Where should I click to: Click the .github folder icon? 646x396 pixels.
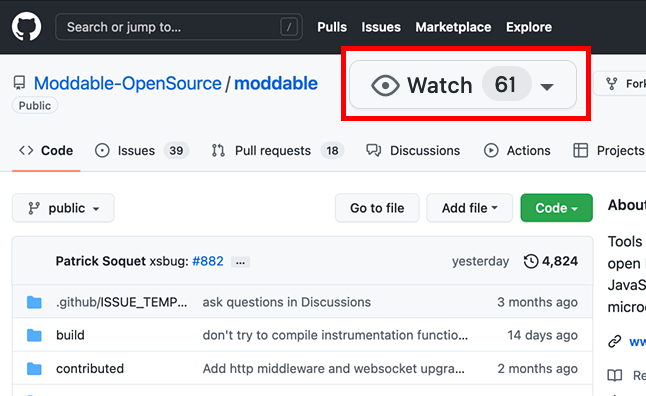[x=34, y=302]
